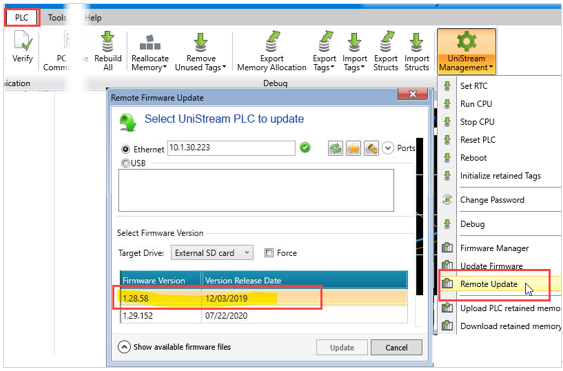Click green arrow icon beside Reboot

pyautogui.click(x=447, y=158)
